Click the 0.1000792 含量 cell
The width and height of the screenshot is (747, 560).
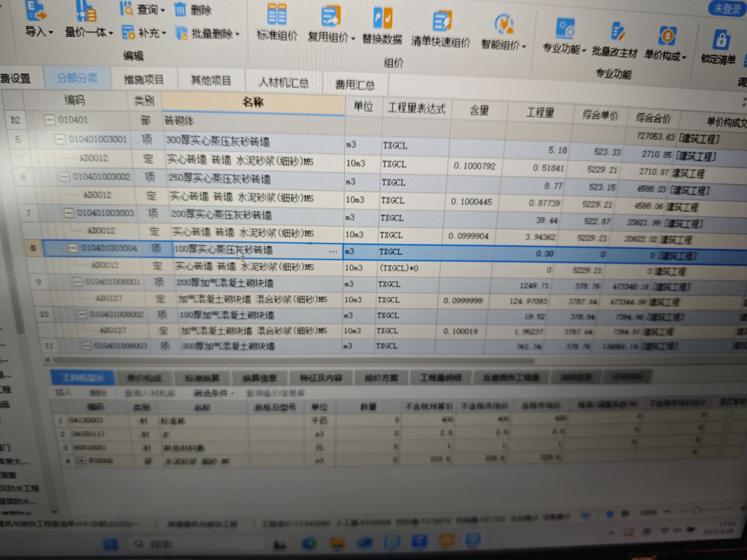pos(474,166)
